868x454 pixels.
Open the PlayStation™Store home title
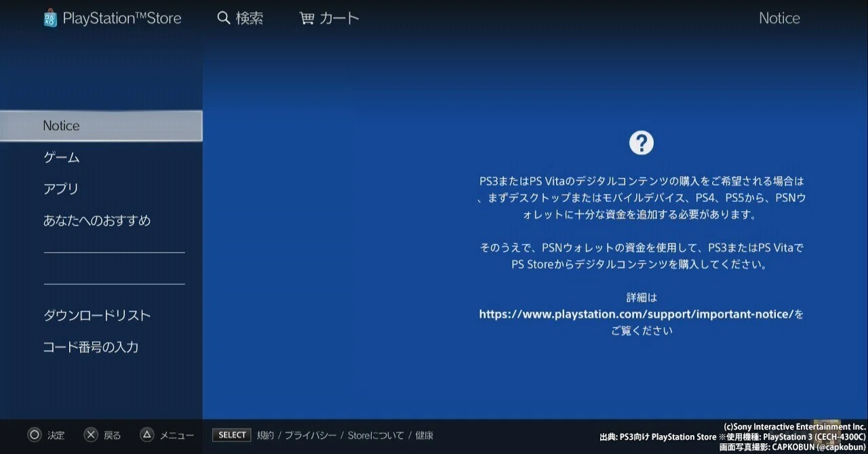122,18
